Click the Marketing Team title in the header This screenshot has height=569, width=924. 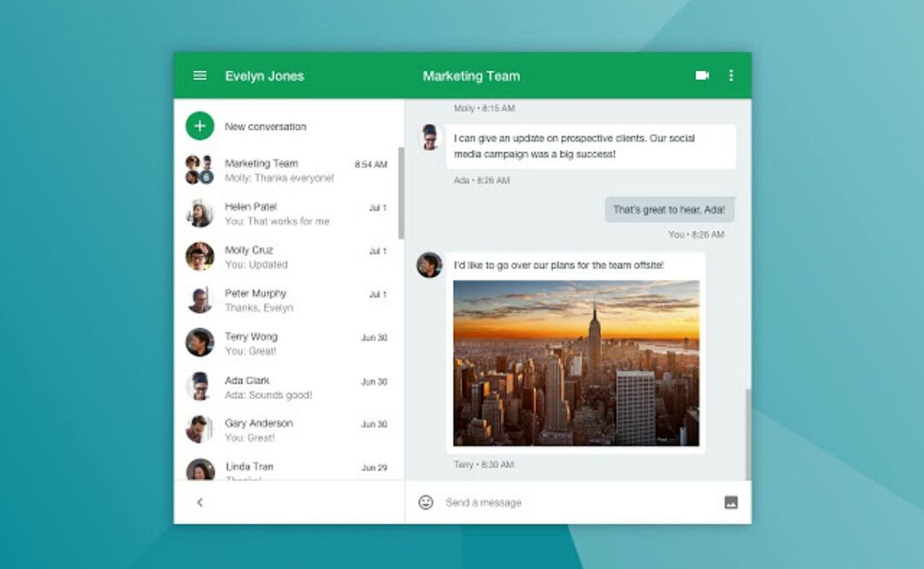click(x=470, y=75)
